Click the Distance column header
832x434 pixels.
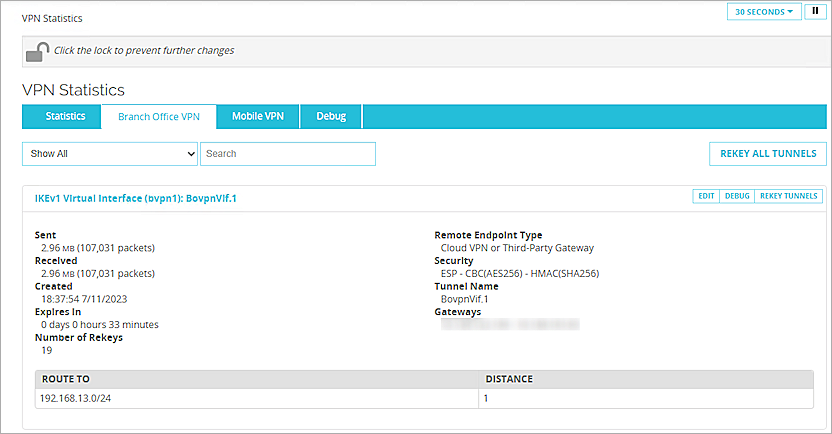pos(508,379)
